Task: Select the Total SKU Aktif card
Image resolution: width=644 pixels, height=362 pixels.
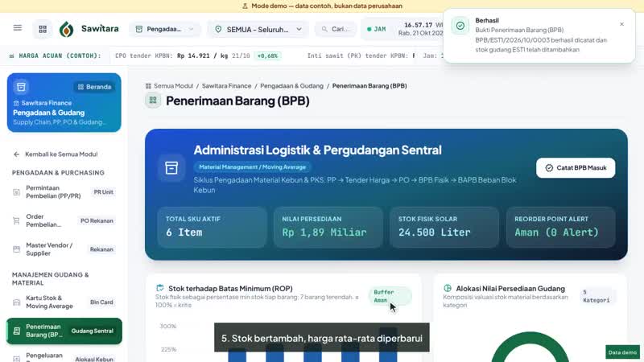Action: (212, 227)
